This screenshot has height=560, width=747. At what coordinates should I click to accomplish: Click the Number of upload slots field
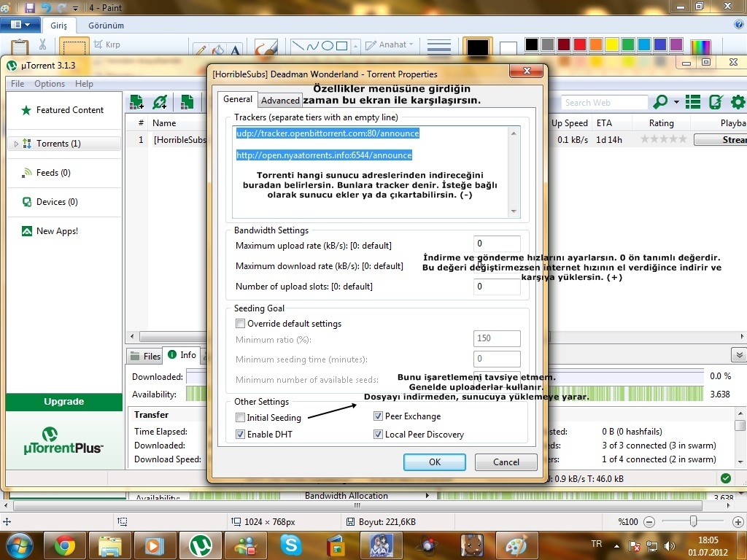pos(496,286)
